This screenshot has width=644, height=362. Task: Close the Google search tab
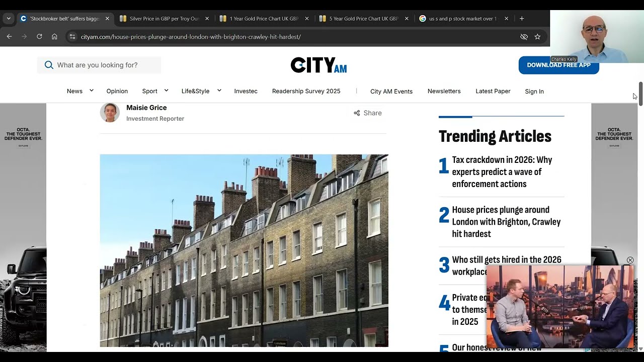click(x=506, y=19)
